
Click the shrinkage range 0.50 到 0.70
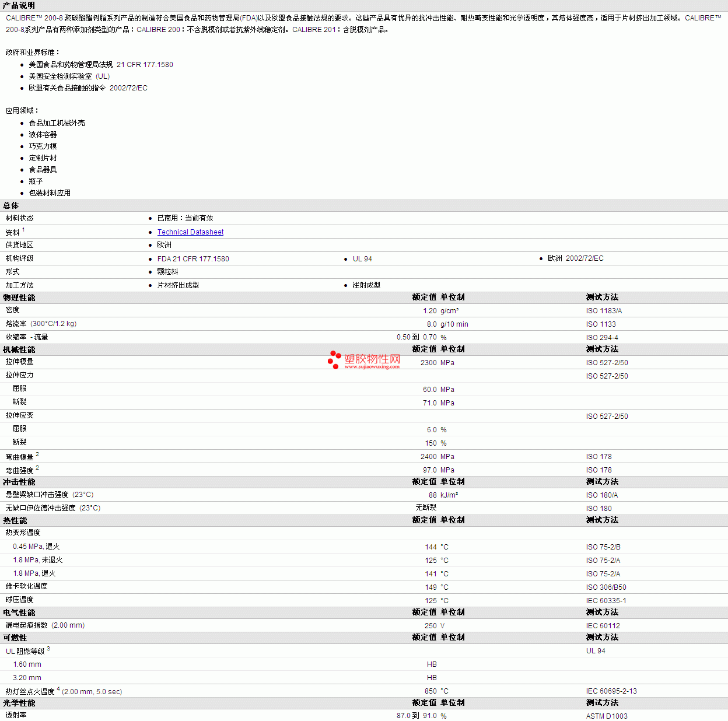click(x=416, y=337)
